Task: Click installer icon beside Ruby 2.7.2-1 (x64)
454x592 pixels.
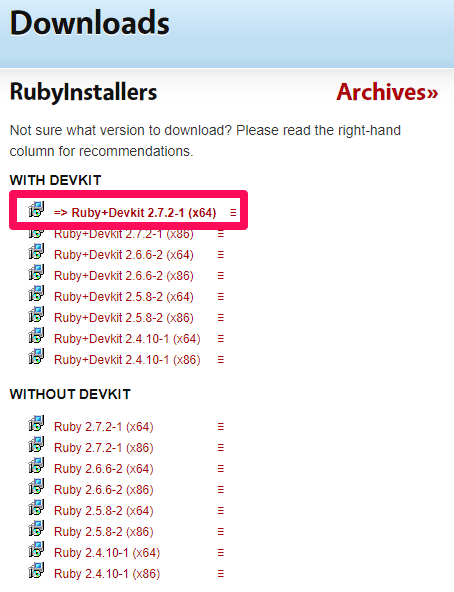Action: pyautogui.click(x=36, y=423)
